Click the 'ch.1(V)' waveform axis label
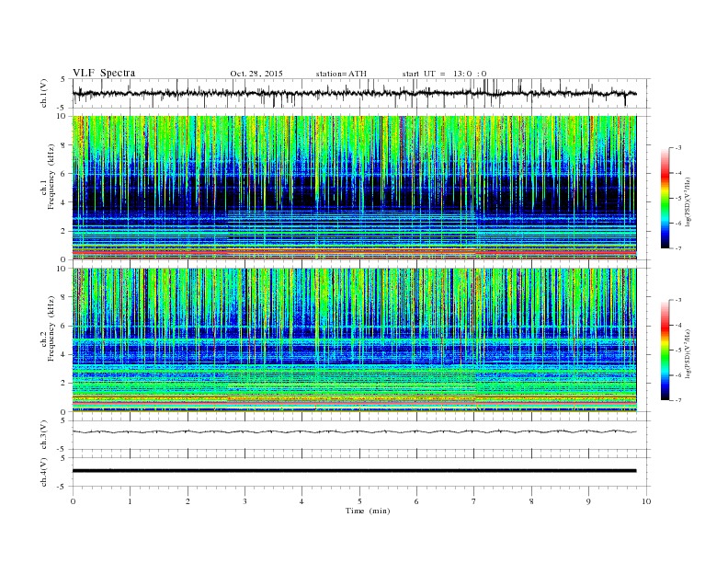This screenshot has height=563, width=728. click(44, 93)
